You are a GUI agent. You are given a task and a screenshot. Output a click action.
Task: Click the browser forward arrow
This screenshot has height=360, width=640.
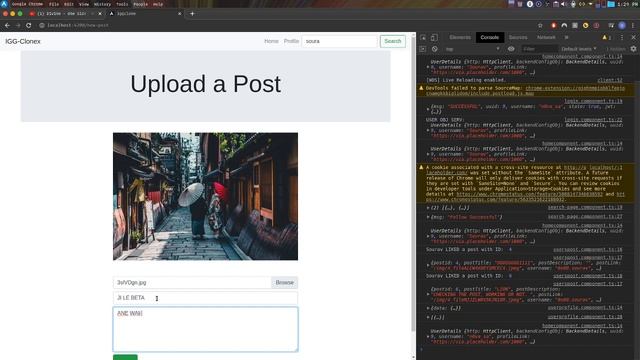point(18,25)
